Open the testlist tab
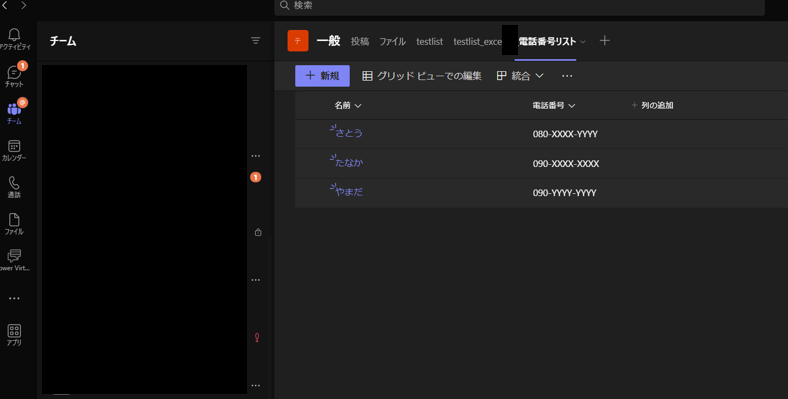Viewport: 788px width, 399px height. (430, 42)
